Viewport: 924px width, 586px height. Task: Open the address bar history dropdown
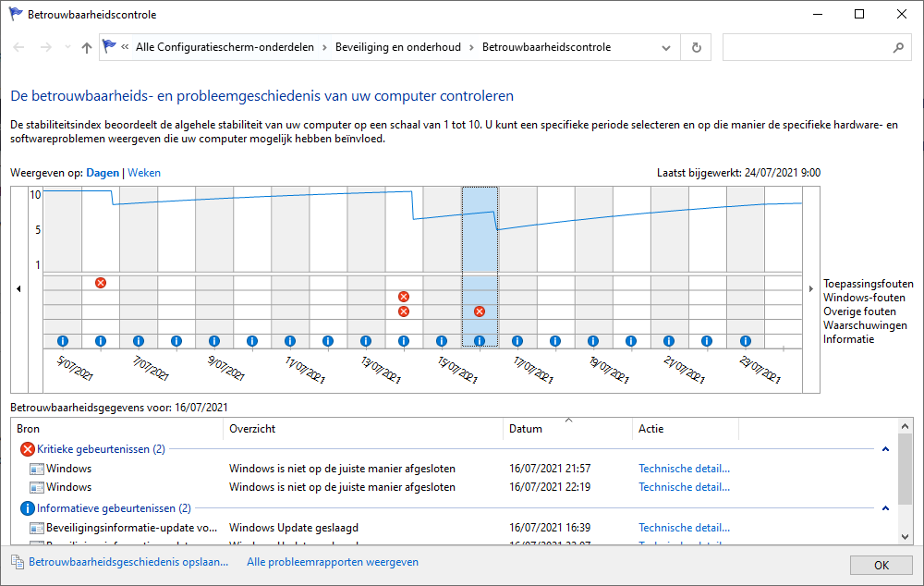point(666,47)
